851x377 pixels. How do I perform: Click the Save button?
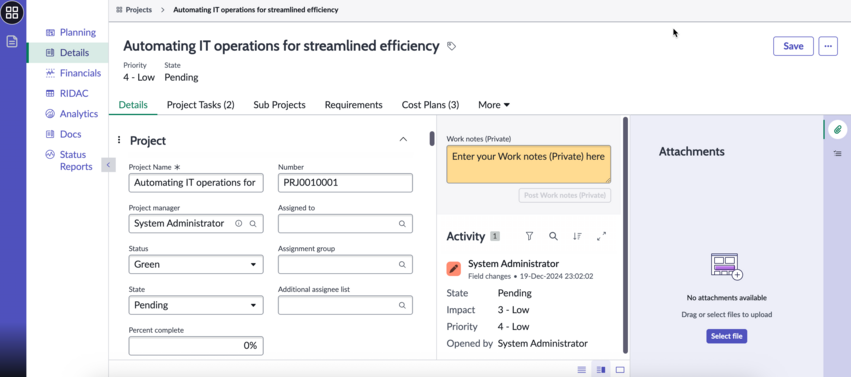click(x=793, y=46)
